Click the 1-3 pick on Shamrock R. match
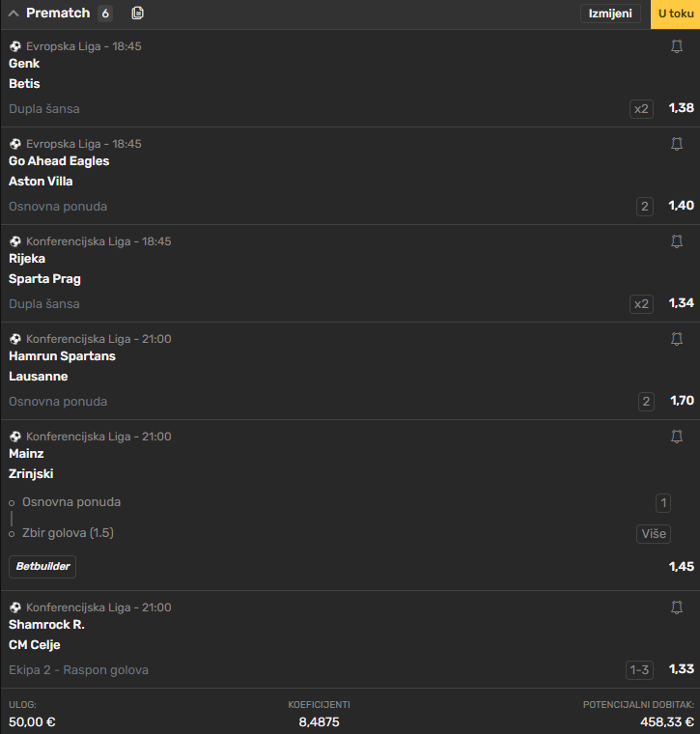 coord(639,670)
